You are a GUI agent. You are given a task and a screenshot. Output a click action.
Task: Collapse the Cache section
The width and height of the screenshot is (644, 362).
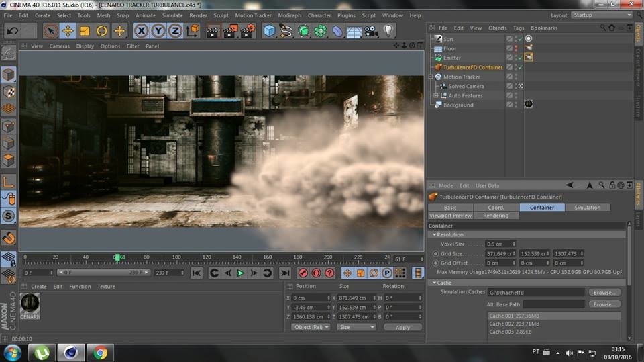coord(434,283)
